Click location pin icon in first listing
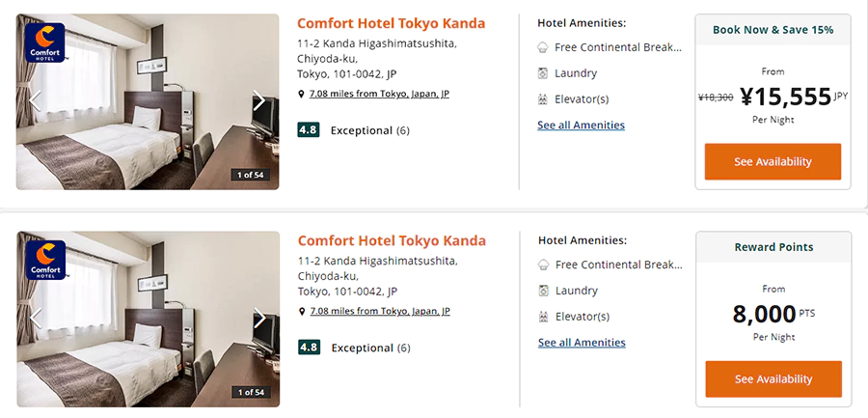Viewport: 868px width, 418px height. [x=302, y=95]
